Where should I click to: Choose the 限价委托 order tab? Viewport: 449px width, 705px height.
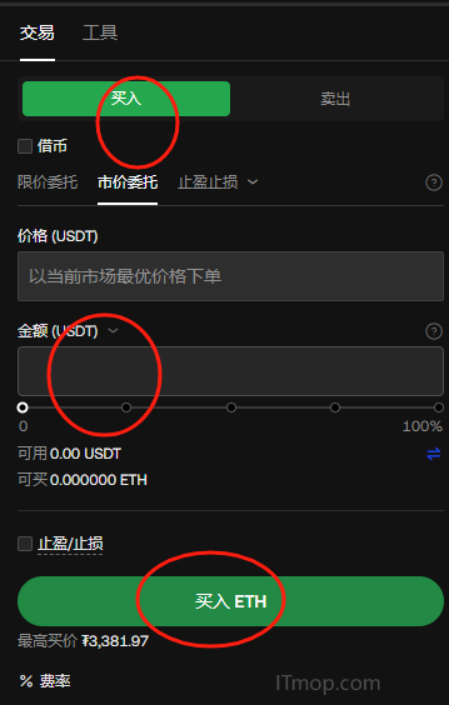pyautogui.click(x=47, y=182)
